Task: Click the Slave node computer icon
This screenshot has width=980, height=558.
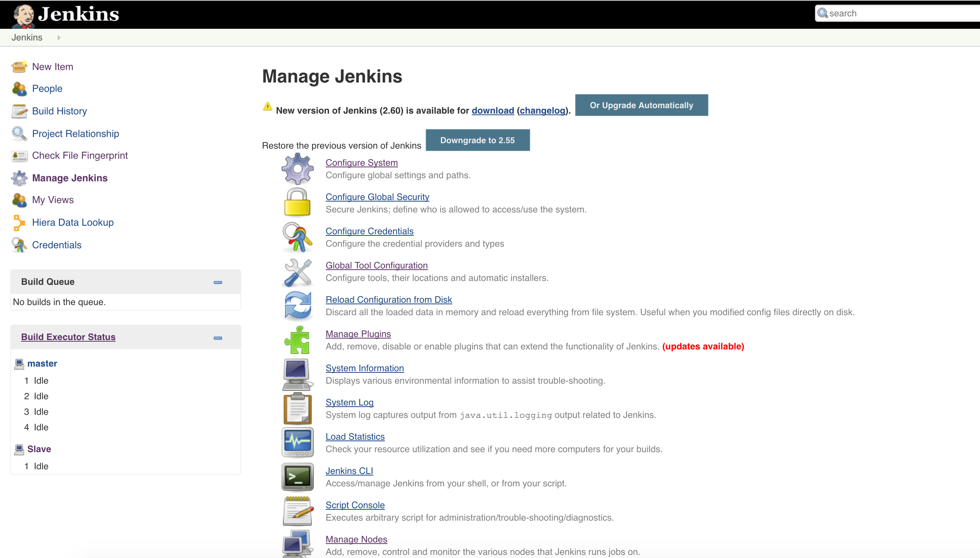Action: tap(19, 449)
